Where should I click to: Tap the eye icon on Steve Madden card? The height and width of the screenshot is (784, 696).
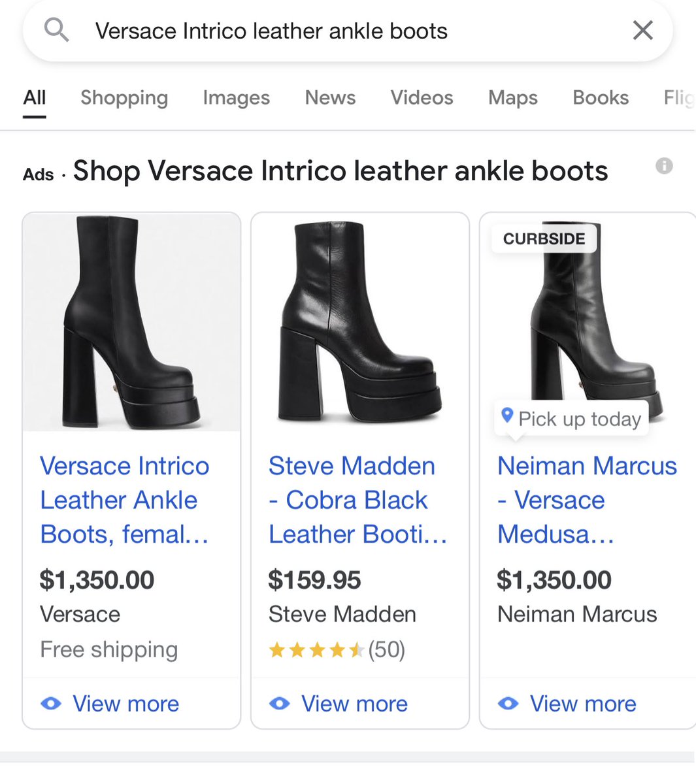[280, 704]
